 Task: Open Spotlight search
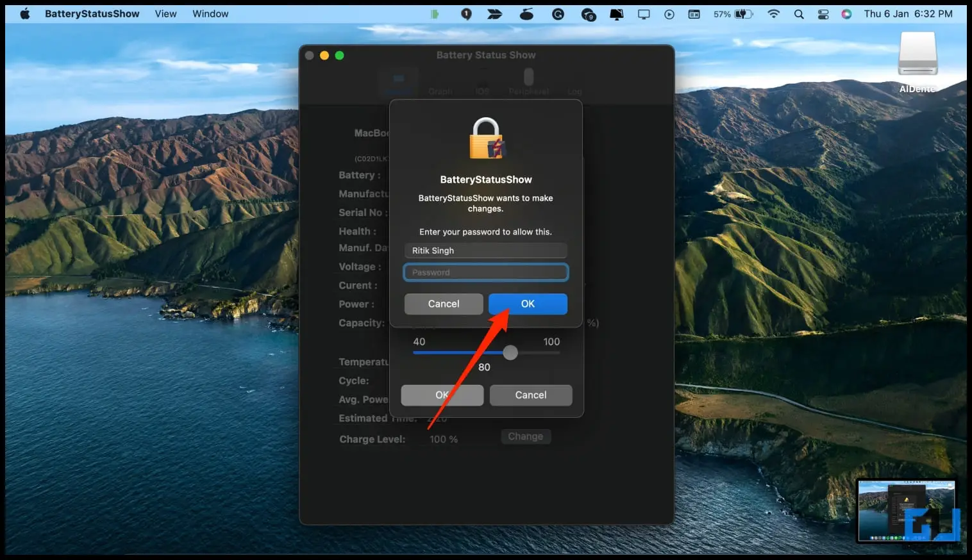pos(799,14)
